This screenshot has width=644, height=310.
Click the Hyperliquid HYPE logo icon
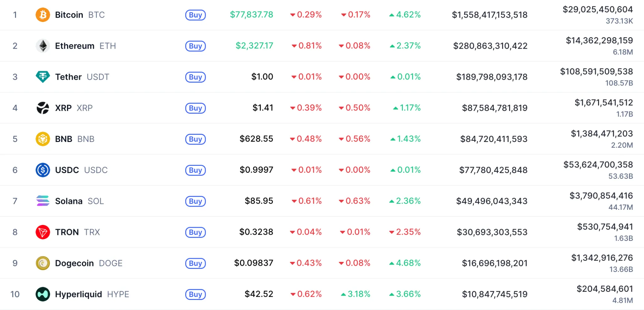pyautogui.click(x=43, y=294)
